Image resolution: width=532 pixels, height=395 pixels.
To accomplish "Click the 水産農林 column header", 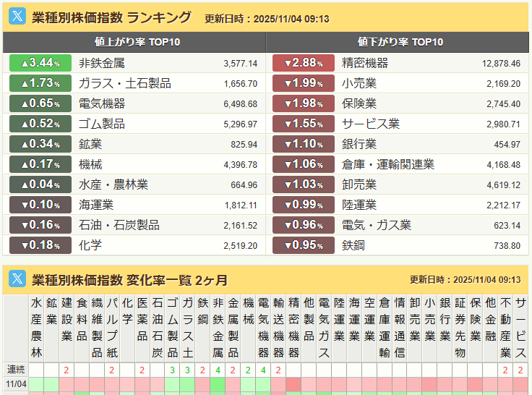I will (36, 327).
